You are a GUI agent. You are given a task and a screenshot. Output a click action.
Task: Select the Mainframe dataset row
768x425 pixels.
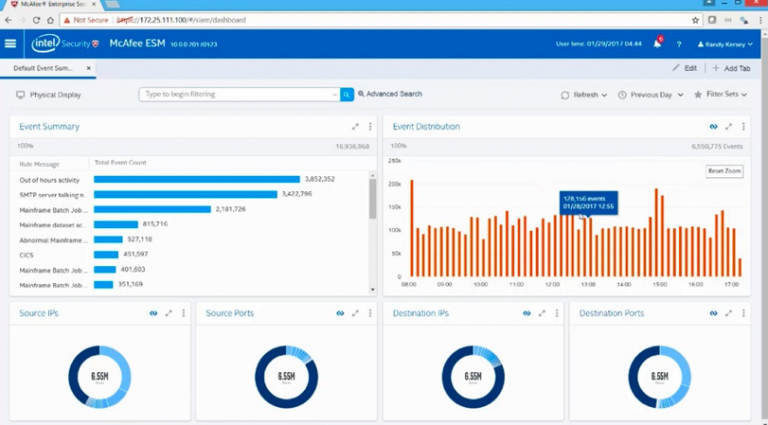[189, 225]
